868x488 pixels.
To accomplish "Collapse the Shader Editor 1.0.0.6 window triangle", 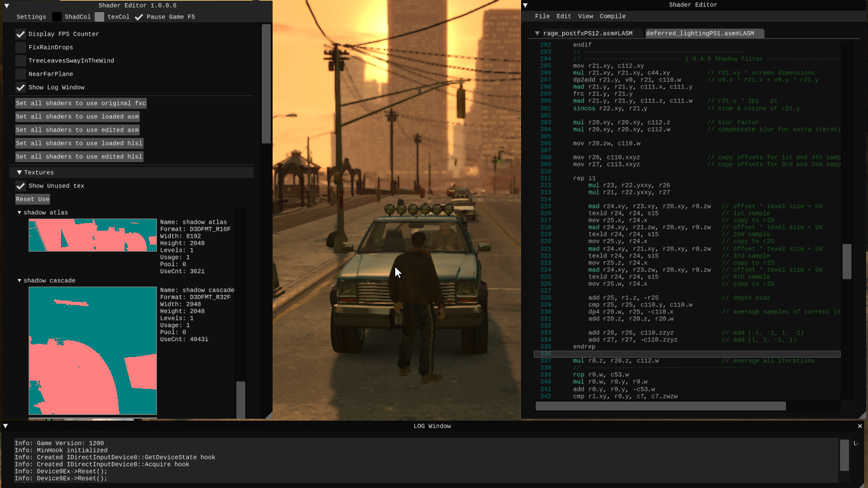I will click(7, 6).
